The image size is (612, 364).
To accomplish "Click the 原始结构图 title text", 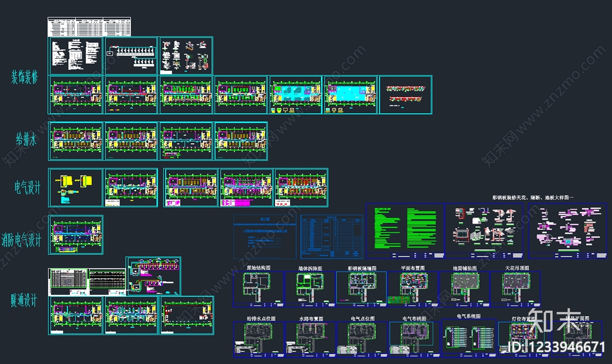I will (259, 268).
